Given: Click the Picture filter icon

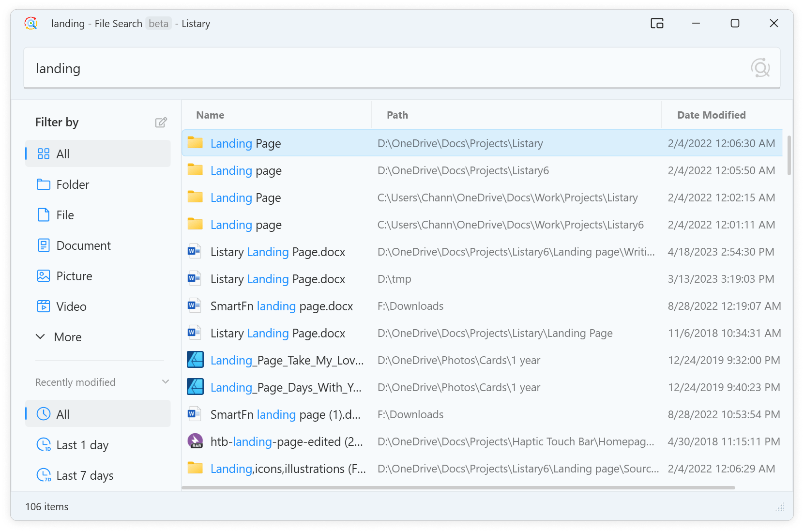Looking at the screenshot, I should point(44,276).
